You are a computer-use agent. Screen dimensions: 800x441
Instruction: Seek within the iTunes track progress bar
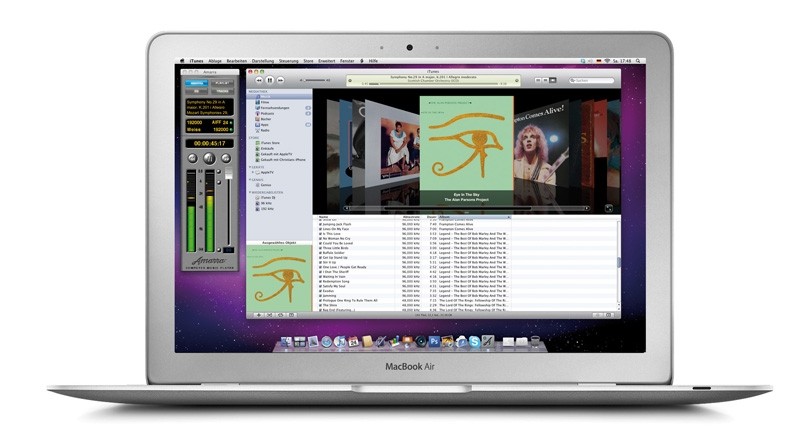tap(432, 83)
